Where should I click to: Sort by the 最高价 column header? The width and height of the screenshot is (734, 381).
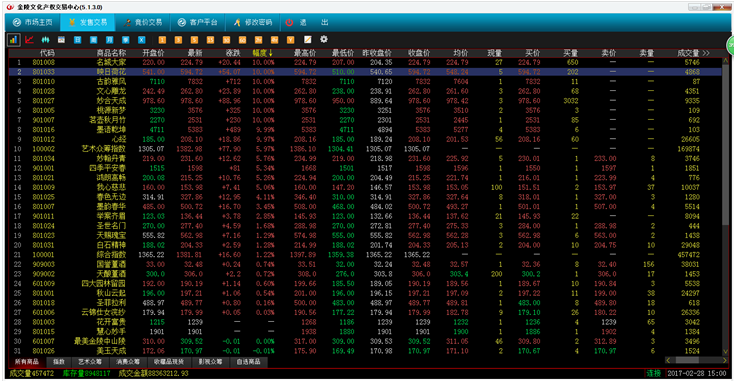coord(305,53)
